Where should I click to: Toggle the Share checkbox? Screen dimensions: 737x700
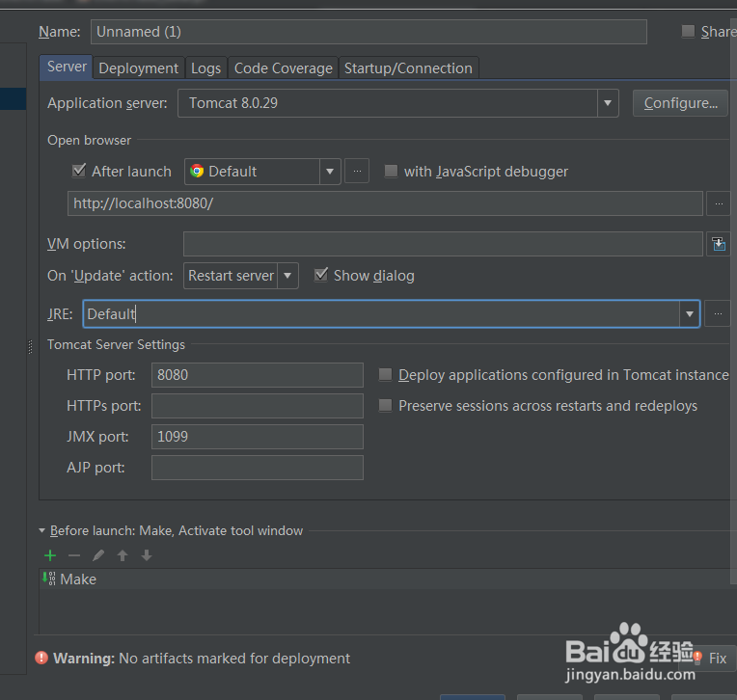coord(688,32)
